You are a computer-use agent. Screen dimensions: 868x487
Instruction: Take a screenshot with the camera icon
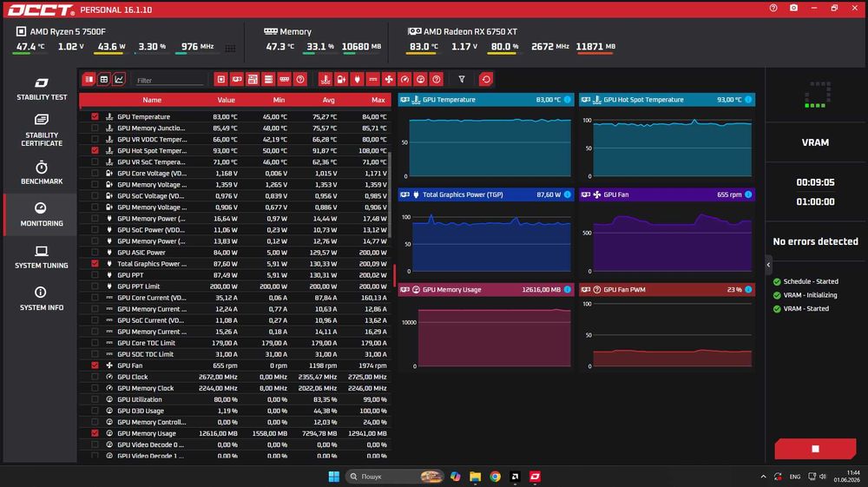pos(793,9)
